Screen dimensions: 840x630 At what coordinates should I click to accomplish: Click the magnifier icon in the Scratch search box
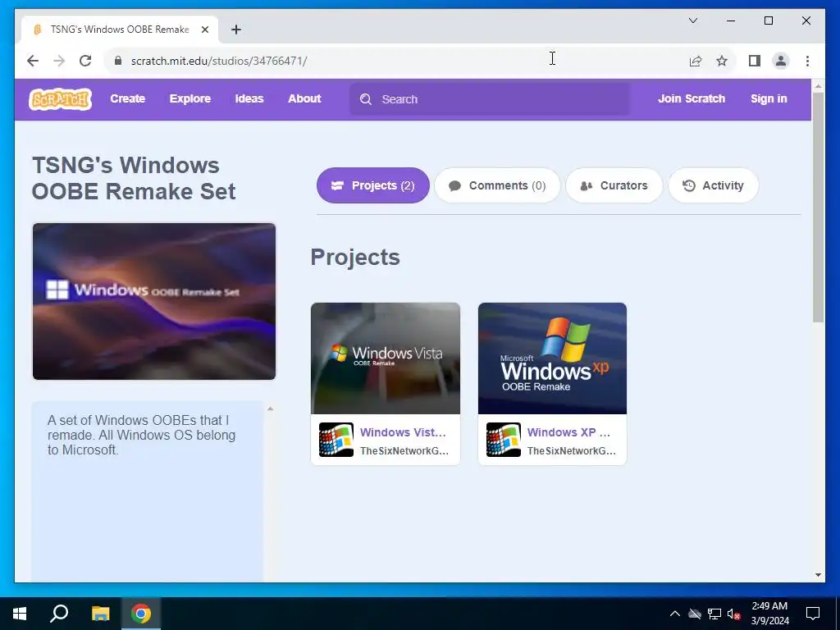pyautogui.click(x=366, y=99)
